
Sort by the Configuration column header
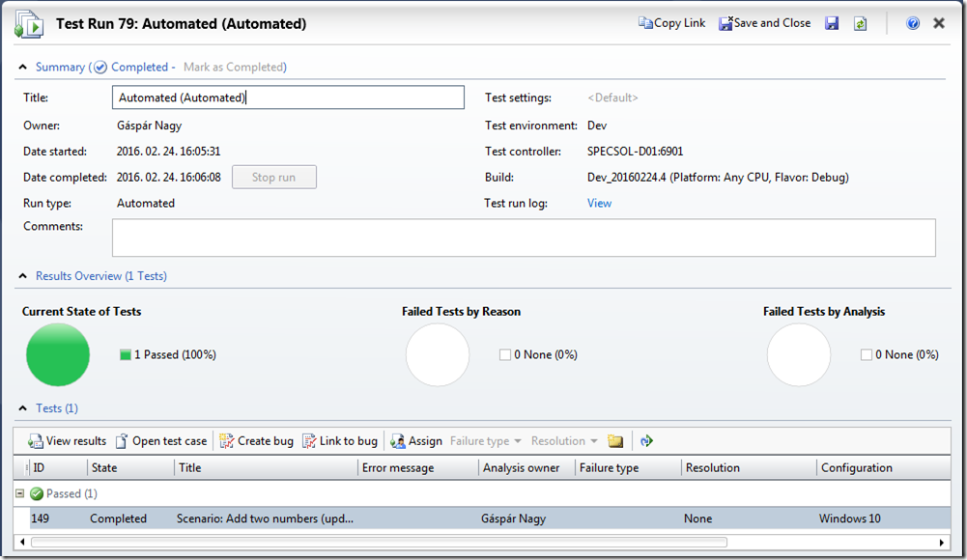pos(883,468)
